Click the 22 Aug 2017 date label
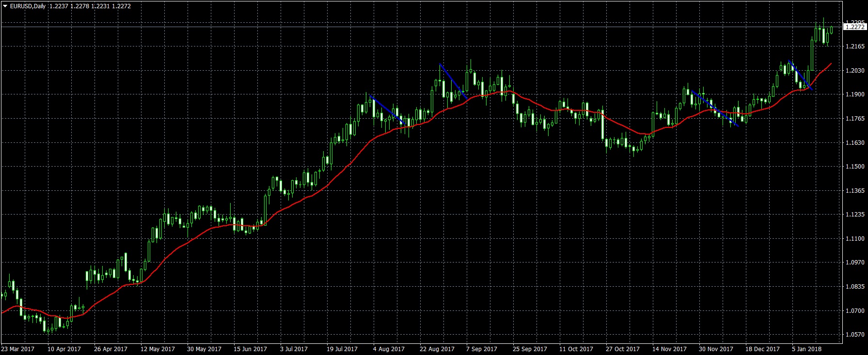This screenshot has width=868, height=355. click(x=437, y=349)
